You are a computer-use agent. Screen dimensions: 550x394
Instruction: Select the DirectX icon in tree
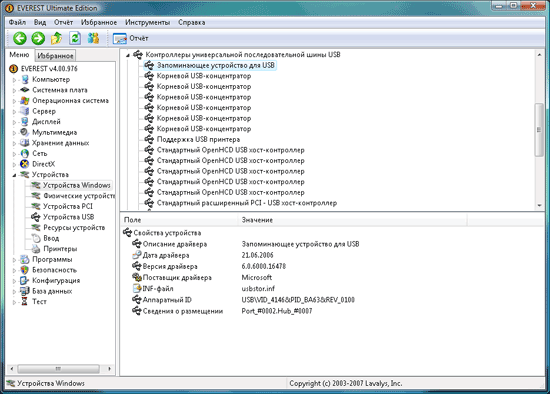point(24,164)
